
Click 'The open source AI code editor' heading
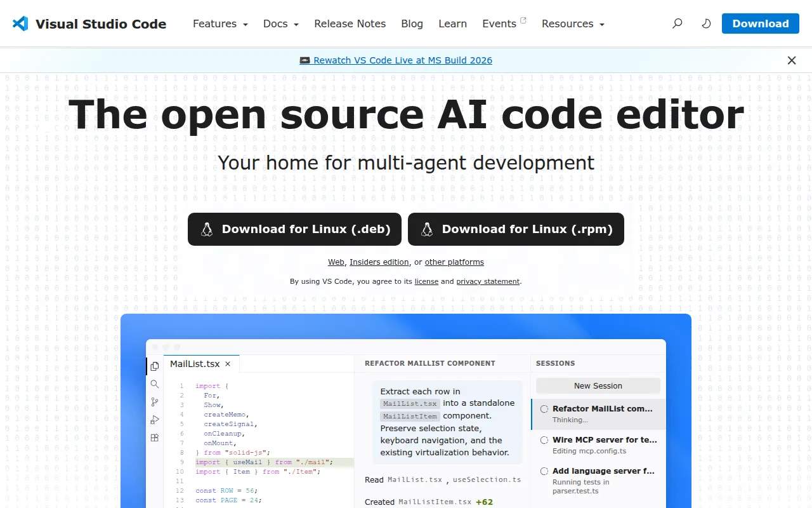(406, 114)
